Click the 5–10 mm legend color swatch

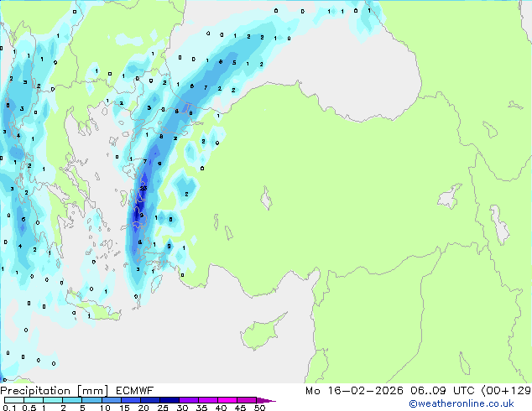click(91, 400)
